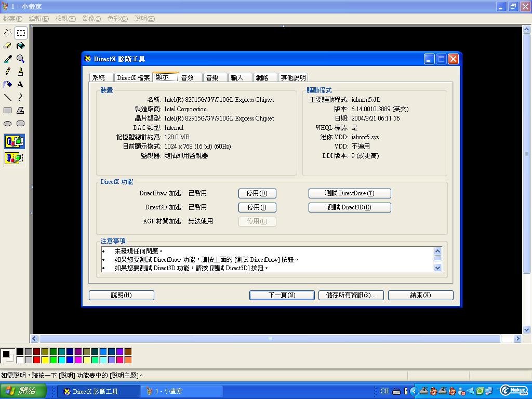Open the 色彩 menu
The width and height of the screenshot is (532, 399).
pos(117,19)
